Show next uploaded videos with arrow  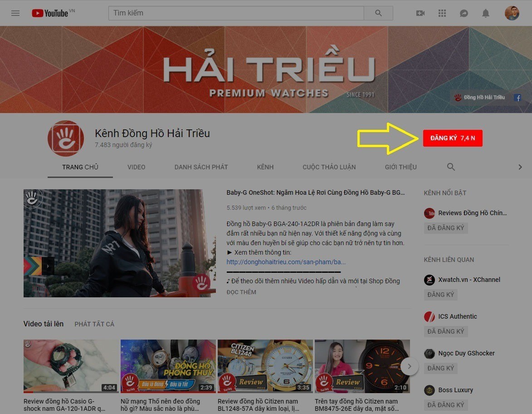click(410, 366)
